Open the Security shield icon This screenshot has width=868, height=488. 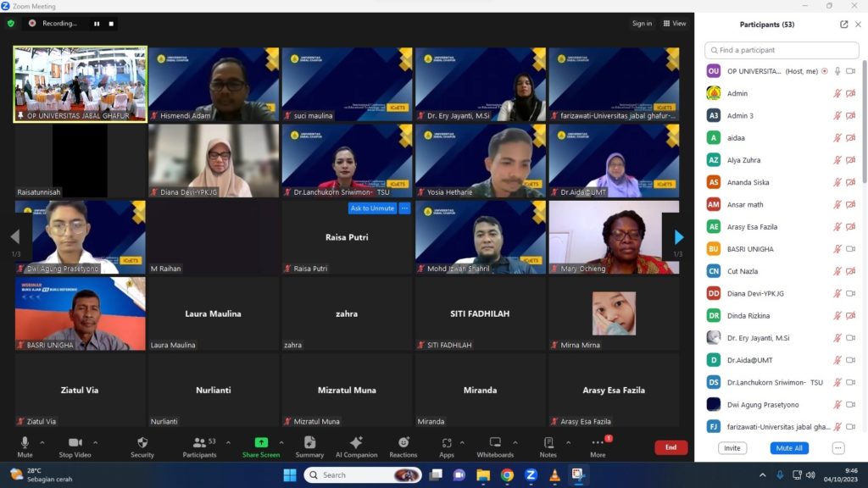pos(142,442)
